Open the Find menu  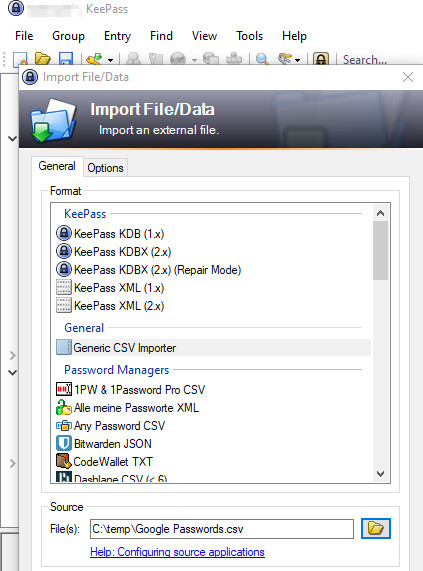(161, 36)
